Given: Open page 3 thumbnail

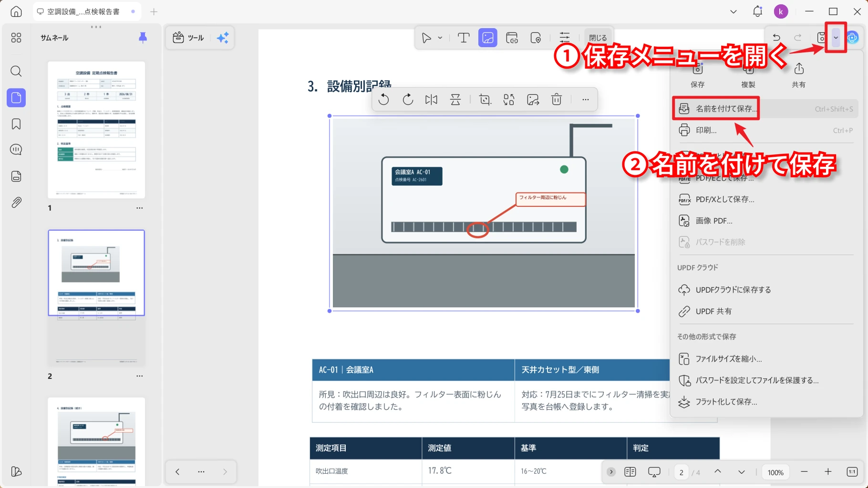Looking at the screenshot, I should pos(96,442).
